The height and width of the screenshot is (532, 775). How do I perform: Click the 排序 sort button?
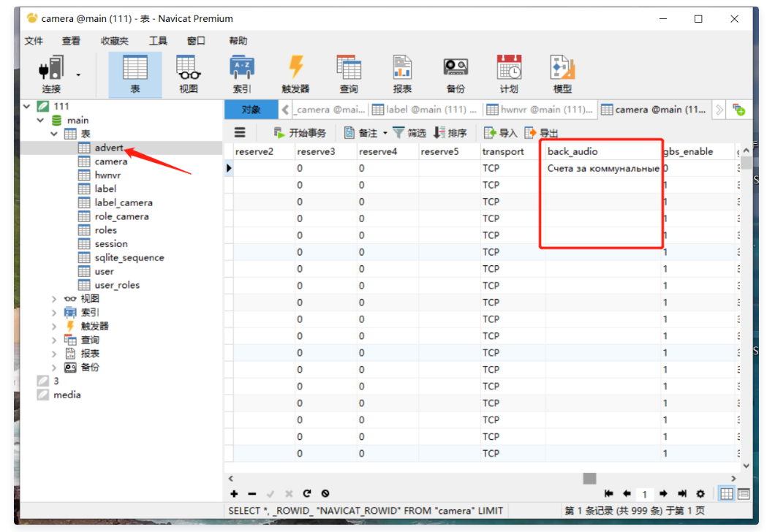click(x=450, y=132)
